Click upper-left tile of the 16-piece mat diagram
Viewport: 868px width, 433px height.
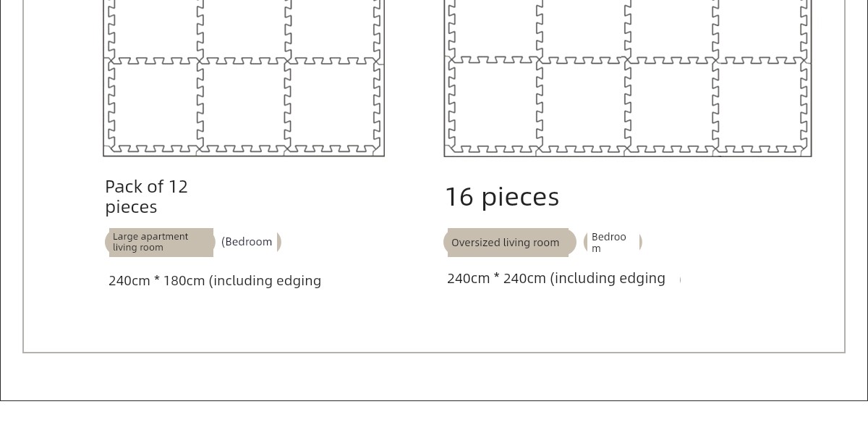493,28
